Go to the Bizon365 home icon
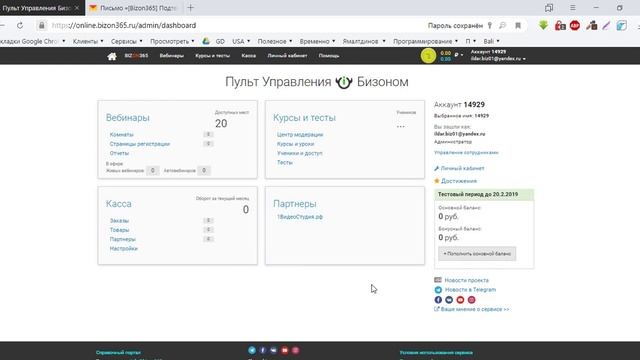The height and width of the screenshot is (360, 640). [x=112, y=56]
